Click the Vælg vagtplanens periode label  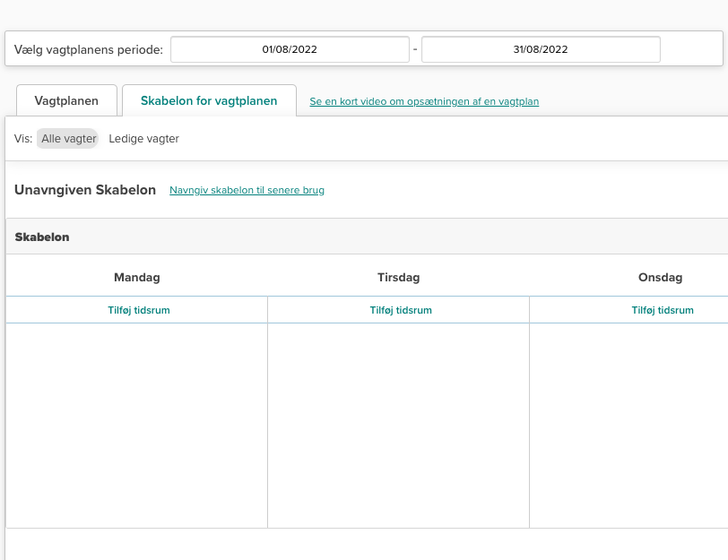[x=89, y=49]
